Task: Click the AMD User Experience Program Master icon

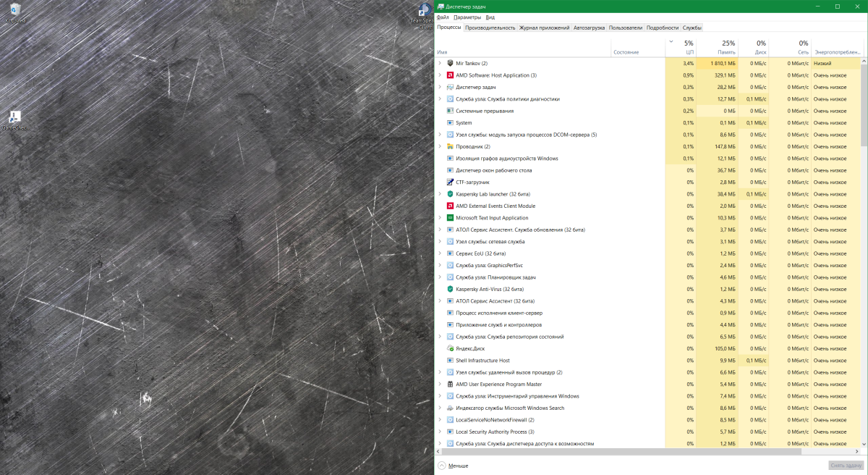Action: pyautogui.click(x=450, y=384)
